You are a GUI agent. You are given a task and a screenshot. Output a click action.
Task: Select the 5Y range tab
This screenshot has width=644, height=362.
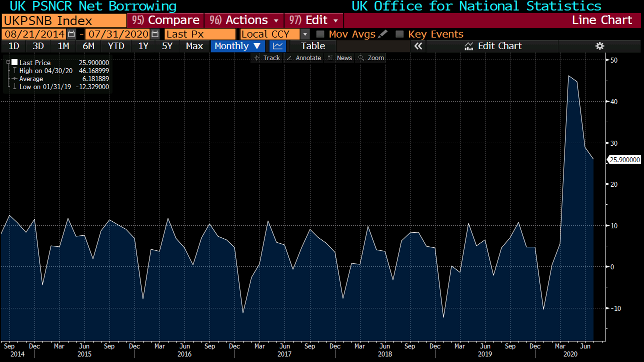(x=167, y=46)
